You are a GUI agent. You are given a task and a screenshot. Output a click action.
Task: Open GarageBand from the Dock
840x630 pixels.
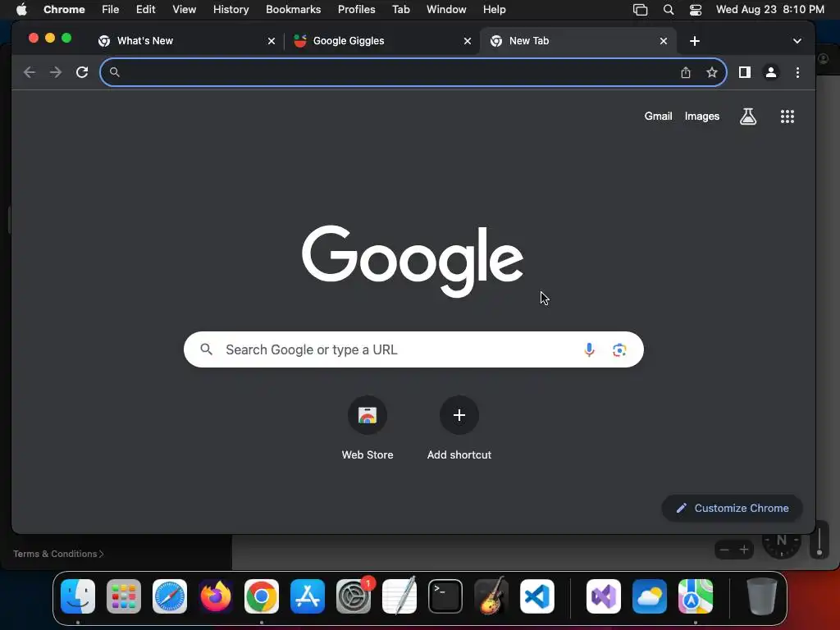[x=491, y=596]
